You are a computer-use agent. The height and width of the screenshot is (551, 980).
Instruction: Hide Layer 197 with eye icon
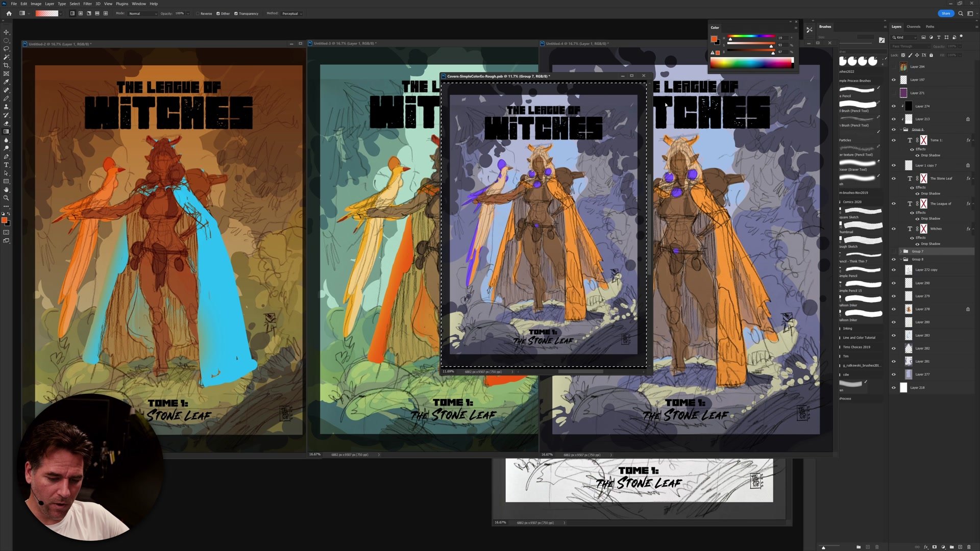[x=893, y=80]
